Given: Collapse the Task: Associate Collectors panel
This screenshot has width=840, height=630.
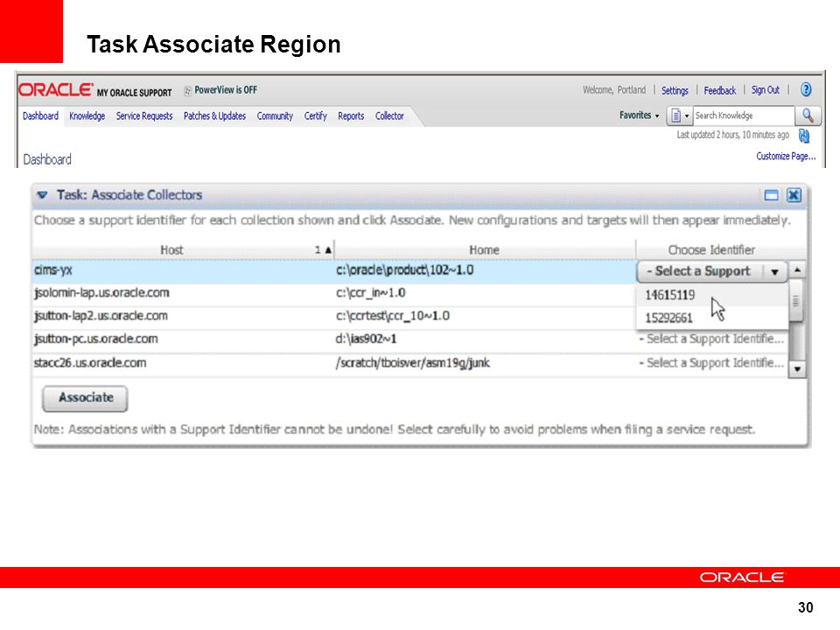Looking at the screenshot, I should (42, 195).
